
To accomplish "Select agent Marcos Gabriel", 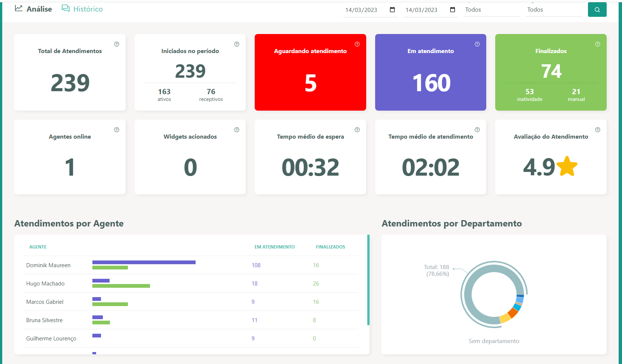I will tap(45, 302).
